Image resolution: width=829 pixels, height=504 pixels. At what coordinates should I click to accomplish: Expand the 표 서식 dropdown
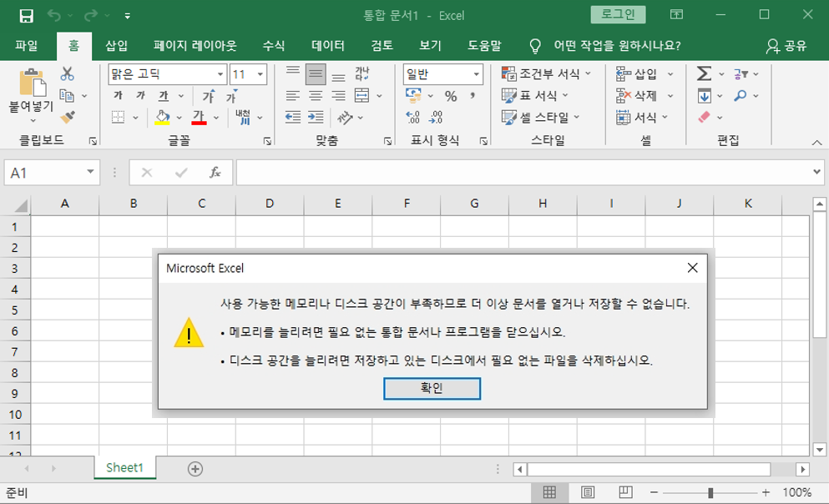pos(565,96)
